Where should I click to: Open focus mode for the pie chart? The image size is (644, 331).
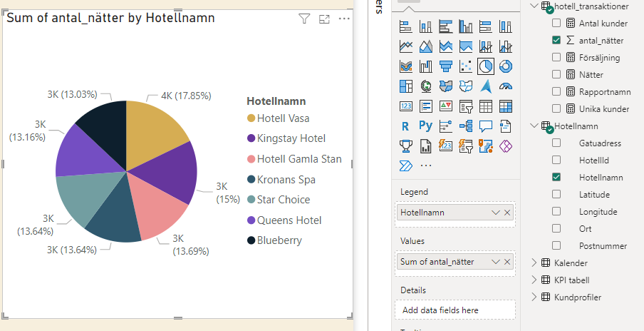tap(324, 19)
